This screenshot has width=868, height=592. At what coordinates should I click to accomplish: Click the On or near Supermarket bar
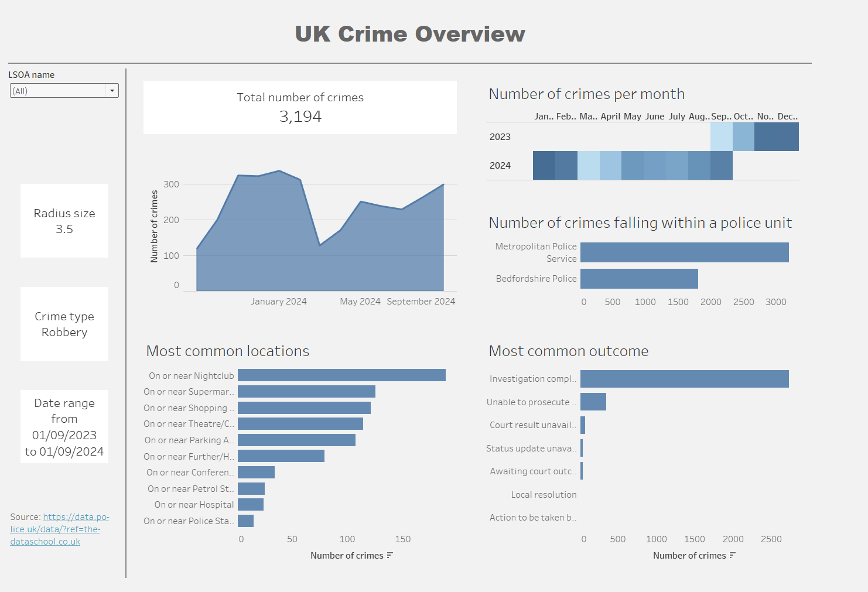306,392
